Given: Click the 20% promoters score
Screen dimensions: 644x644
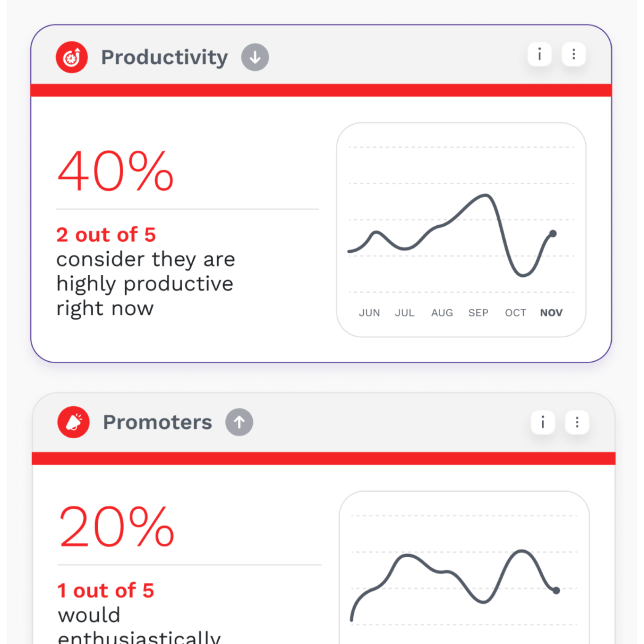Looking at the screenshot, I should point(116,527).
